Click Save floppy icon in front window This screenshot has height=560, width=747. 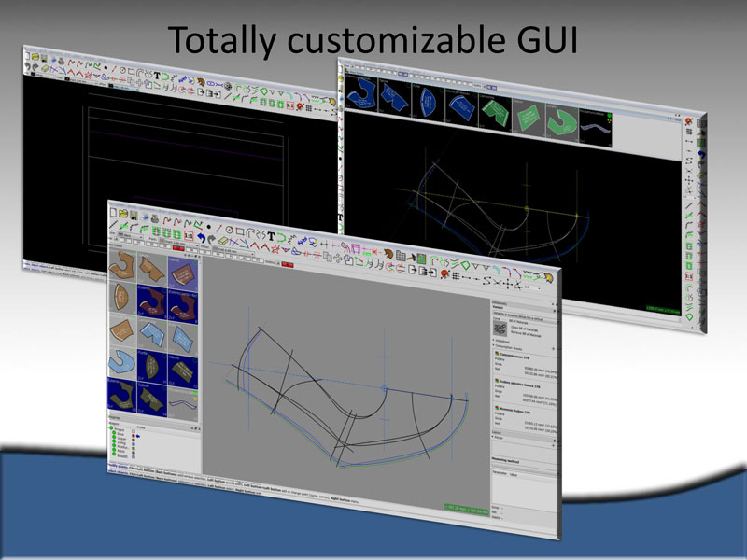tap(134, 216)
